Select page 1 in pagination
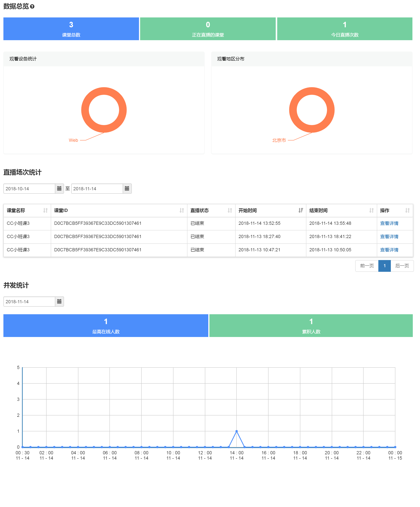This screenshot has height=507, width=420. [384, 266]
